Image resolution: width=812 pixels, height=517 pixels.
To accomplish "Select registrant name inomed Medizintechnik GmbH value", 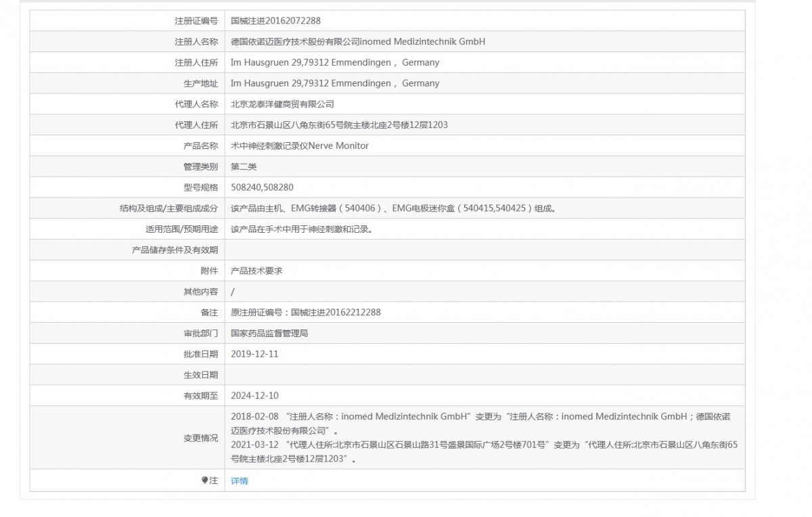I will pyautogui.click(x=358, y=41).
